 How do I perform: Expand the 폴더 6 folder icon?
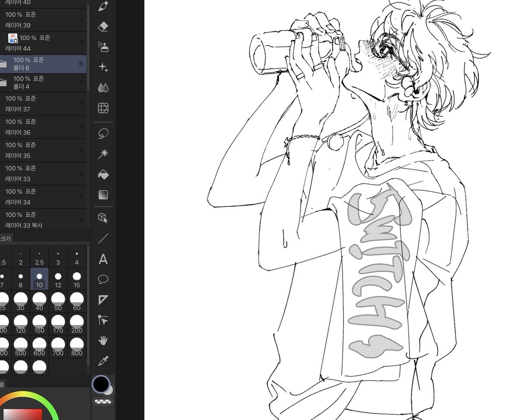coord(3,64)
